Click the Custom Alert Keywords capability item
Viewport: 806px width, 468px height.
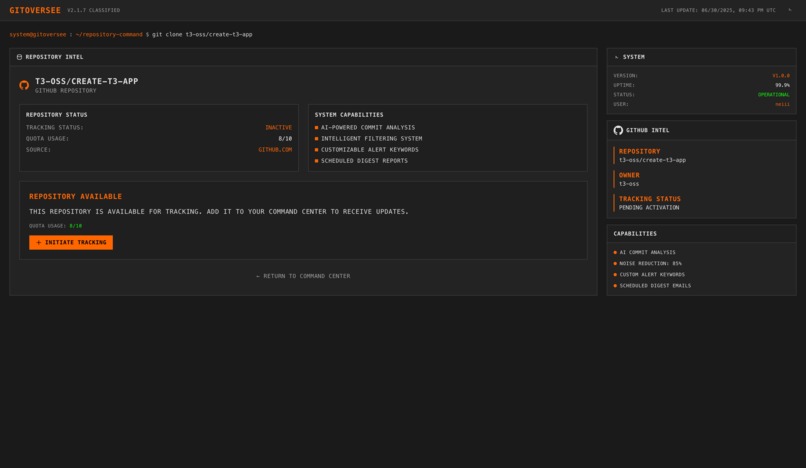(649, 275)
